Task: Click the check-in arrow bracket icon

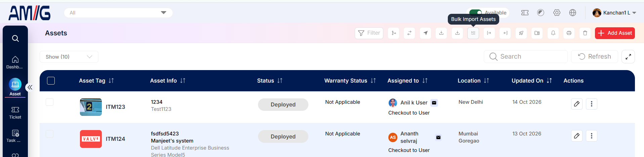Action: click(x=505, y=33)
